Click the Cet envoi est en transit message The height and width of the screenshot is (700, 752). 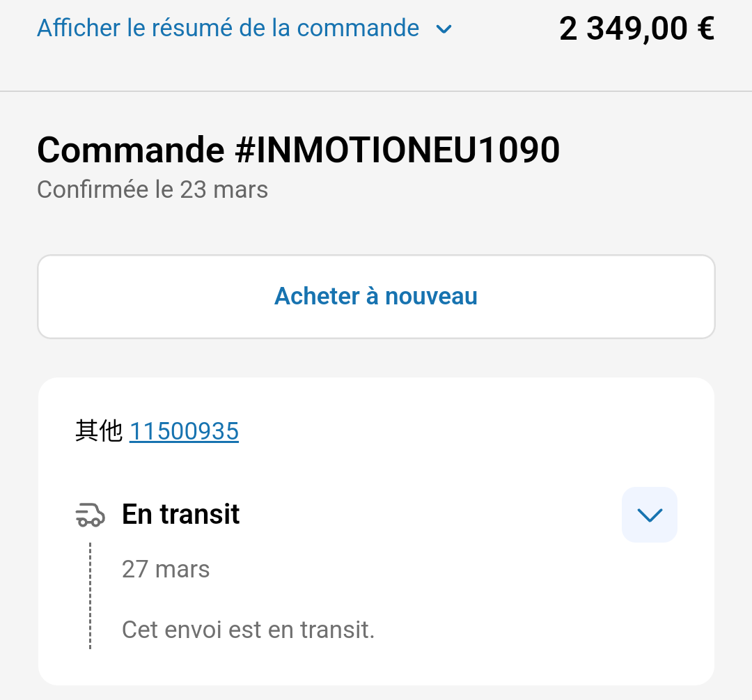coord(248,630)
